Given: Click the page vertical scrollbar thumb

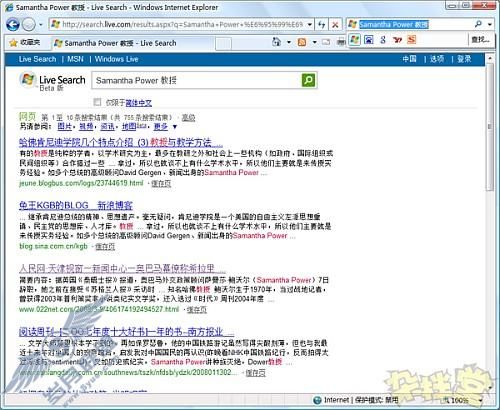Looking at the screenshot, I should [x=489, y=128].
